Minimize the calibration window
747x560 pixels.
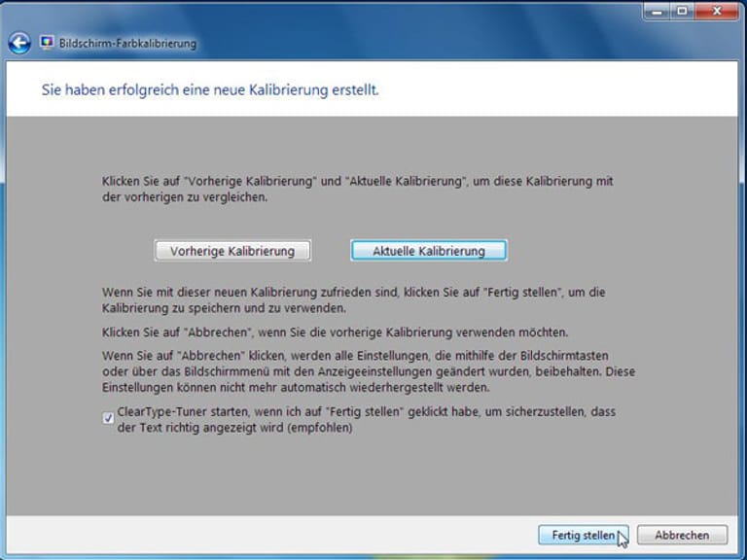coord(657,12)
